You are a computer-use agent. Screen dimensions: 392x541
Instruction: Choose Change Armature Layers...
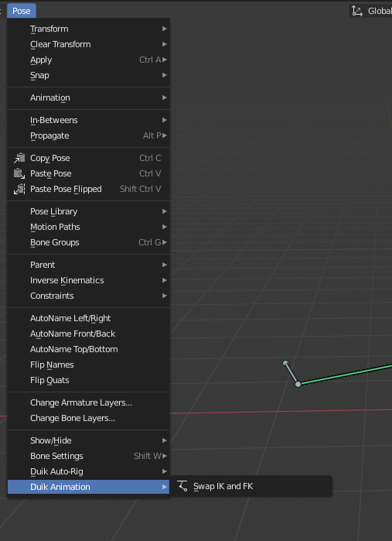pos(89,403)
